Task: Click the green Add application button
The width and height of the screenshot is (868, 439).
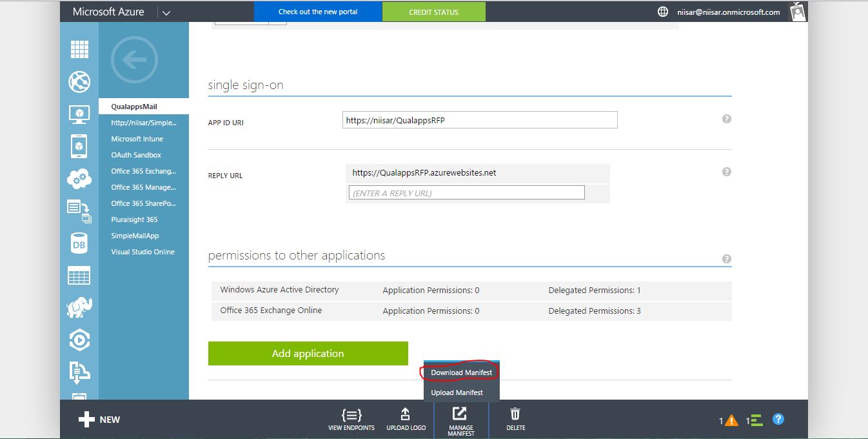Action: tap(308, 353)
